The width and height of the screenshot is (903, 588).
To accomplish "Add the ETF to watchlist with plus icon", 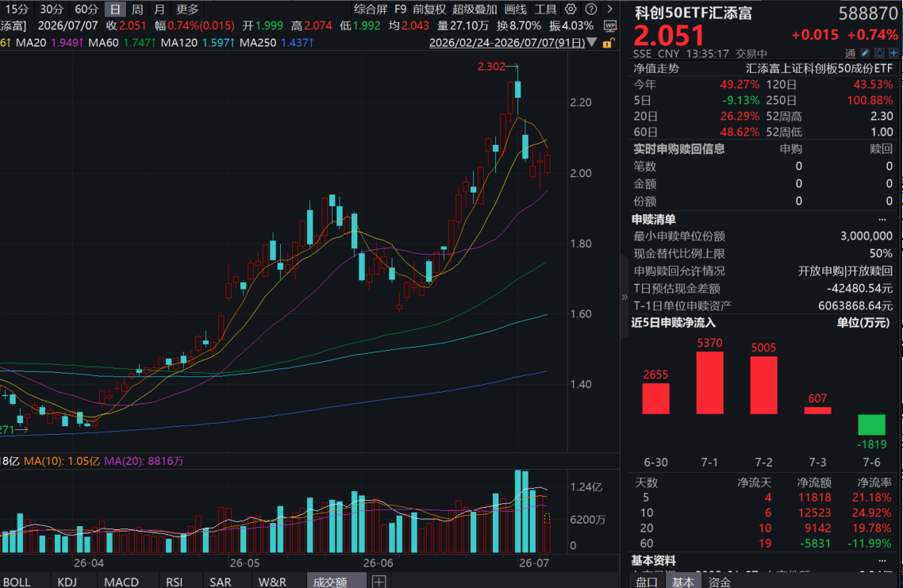I will (x=893, y=53).
